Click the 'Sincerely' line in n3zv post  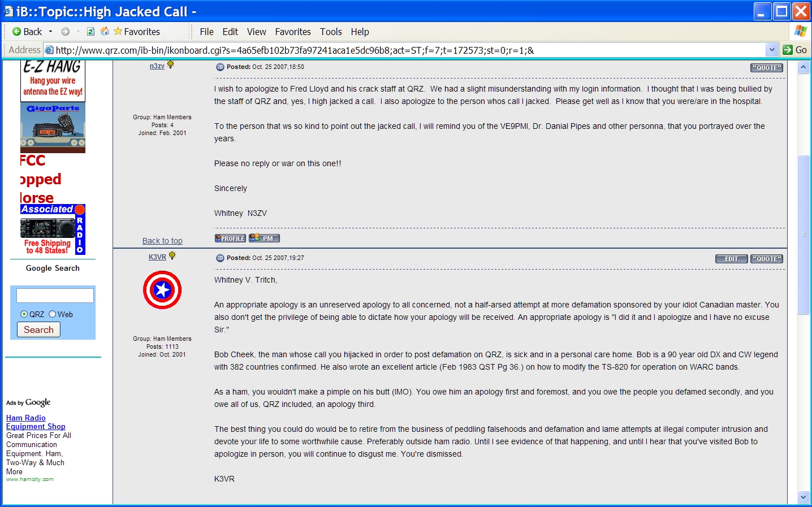pyautogui.click(x=231, y=188)
